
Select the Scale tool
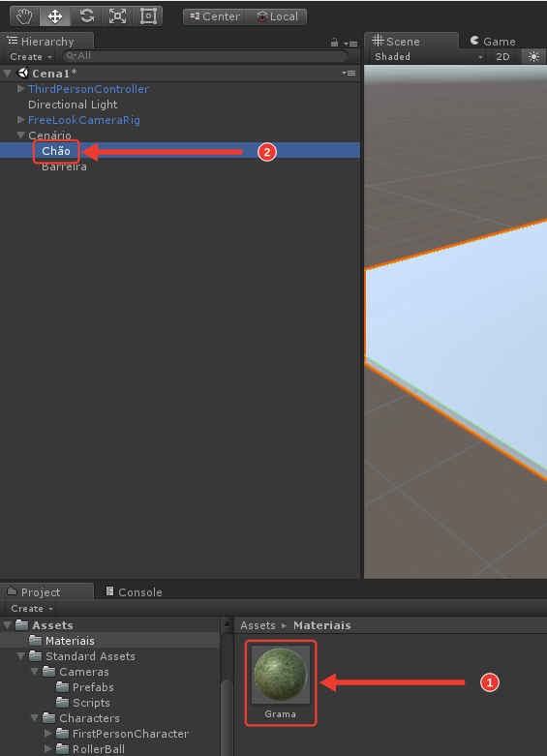117,16
